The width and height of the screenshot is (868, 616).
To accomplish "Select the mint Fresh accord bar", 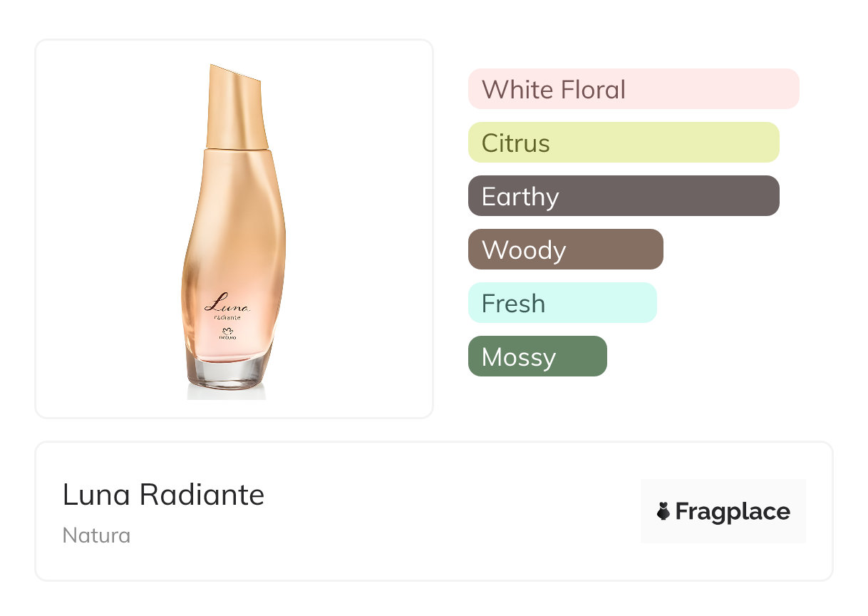I will pyautogui.click(x=562, y=303).
